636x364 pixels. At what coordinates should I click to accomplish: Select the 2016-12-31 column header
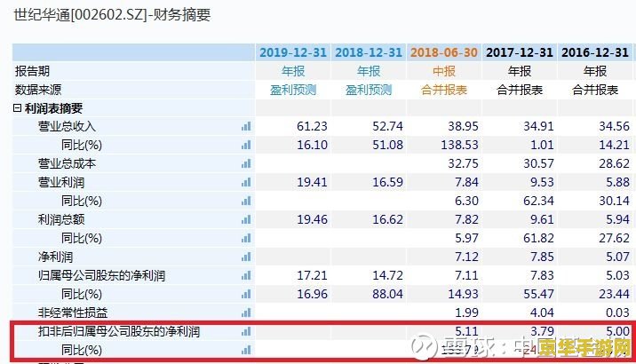pos(594,52)
